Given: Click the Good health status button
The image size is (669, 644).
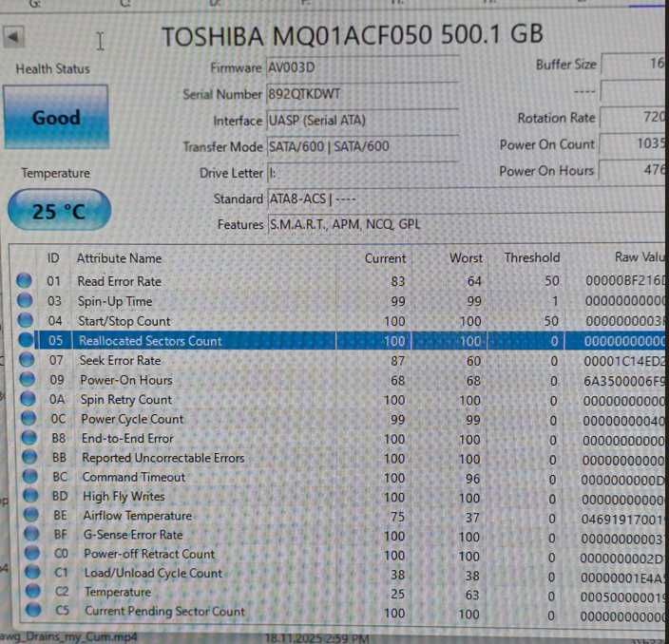Looking at the screenshot, I should [56, 117].
